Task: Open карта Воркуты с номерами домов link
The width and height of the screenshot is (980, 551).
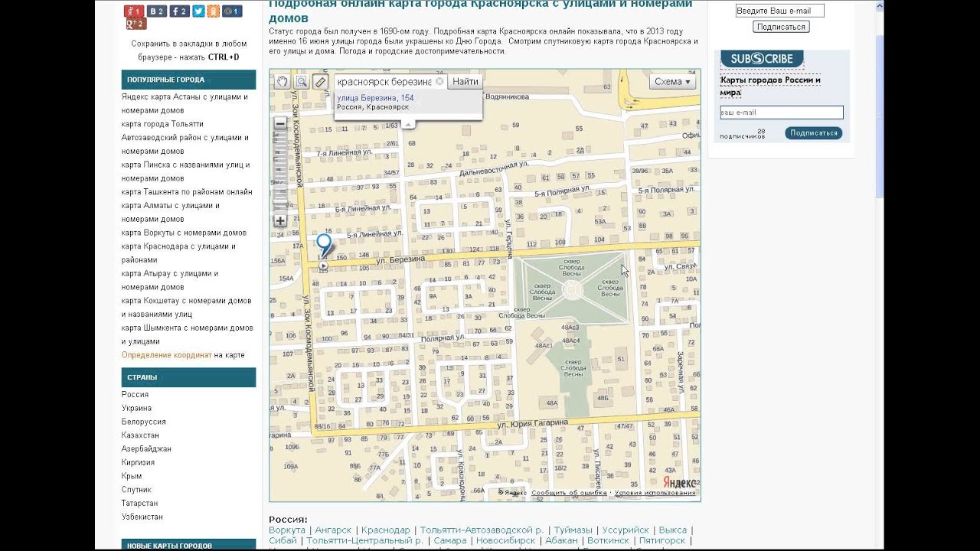Action: click(184, 233)
